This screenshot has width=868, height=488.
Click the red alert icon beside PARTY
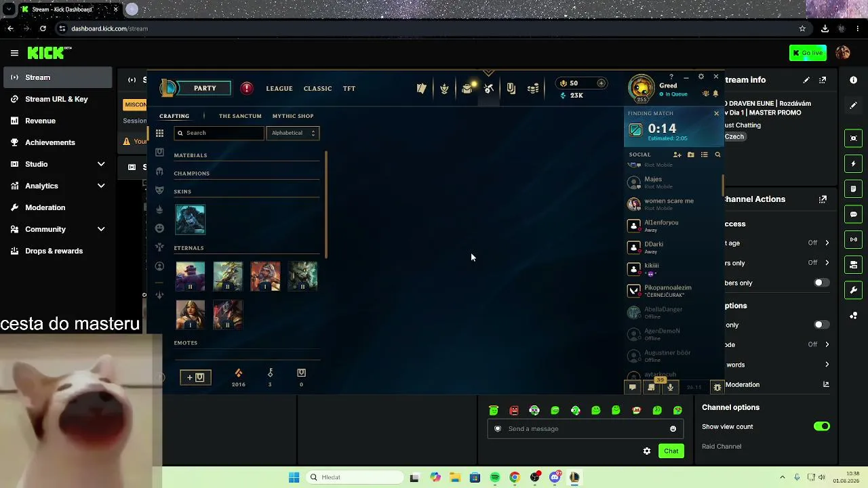247,88
